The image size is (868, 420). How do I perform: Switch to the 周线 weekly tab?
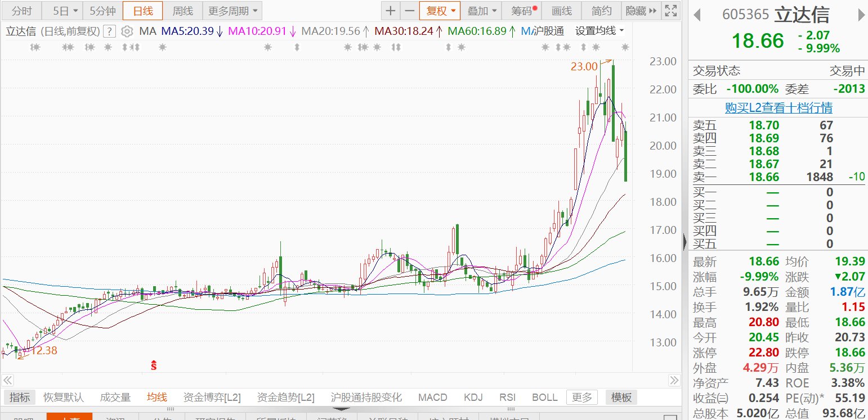(x=182, y=11)
